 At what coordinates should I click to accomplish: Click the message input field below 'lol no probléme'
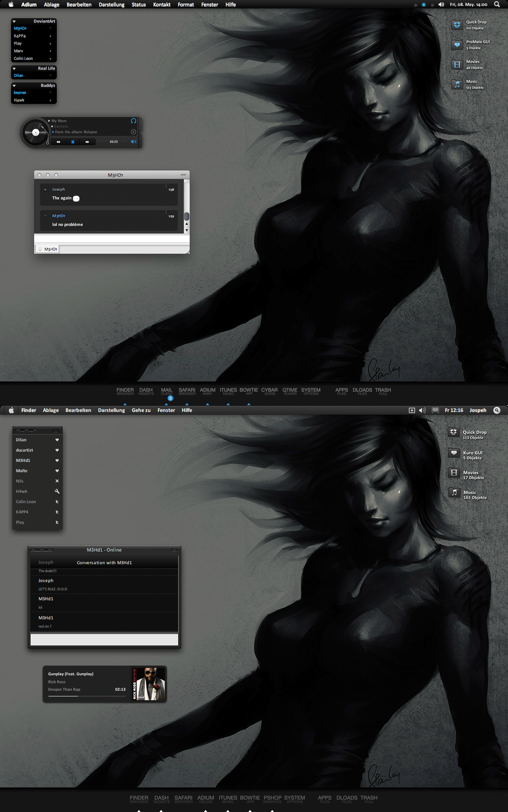(112, 239)
